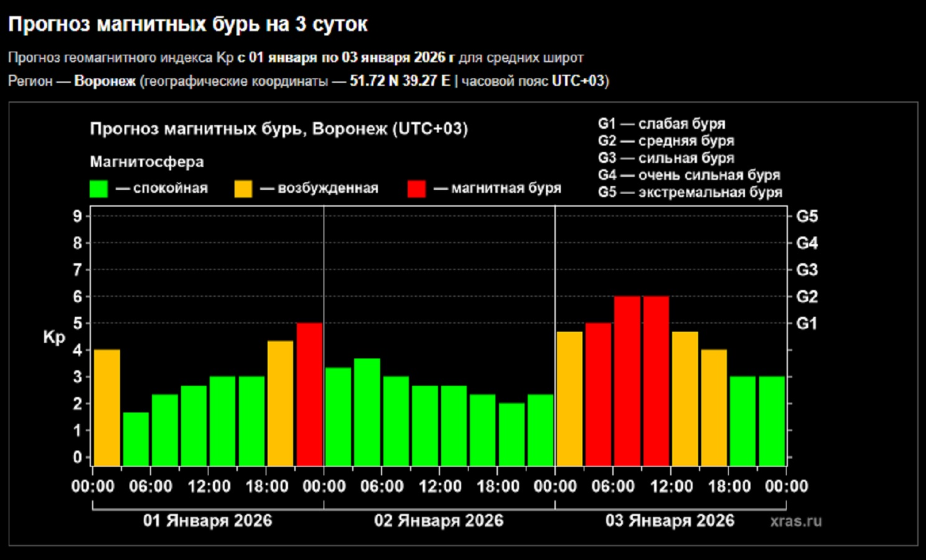The image size is (926, 560).
Task: Click the red 'магнитная буря' legend swatch
Action: click(416, 189)
